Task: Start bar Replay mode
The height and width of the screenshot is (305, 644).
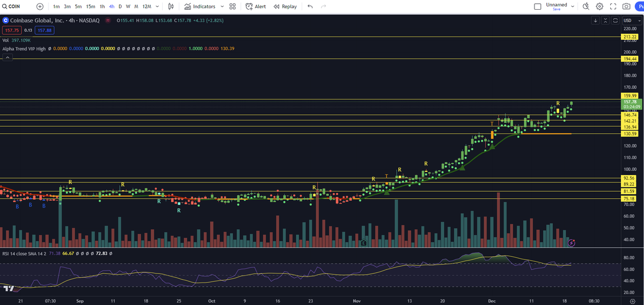Action: click(285, 6)
